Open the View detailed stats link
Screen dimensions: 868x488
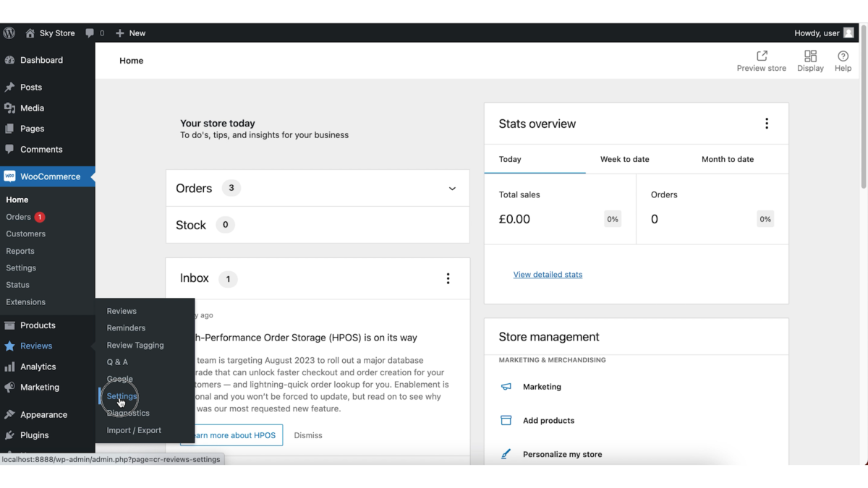click(548, 274)
